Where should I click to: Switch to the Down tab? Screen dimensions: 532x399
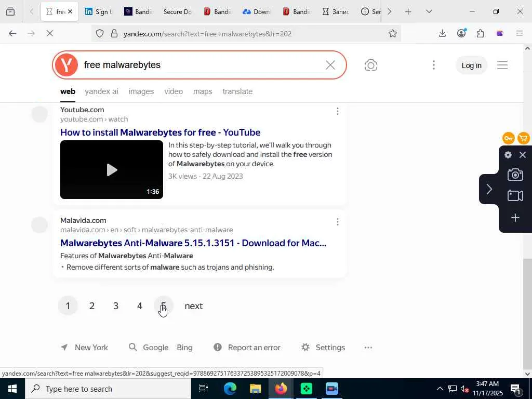(x=257, y=11)
